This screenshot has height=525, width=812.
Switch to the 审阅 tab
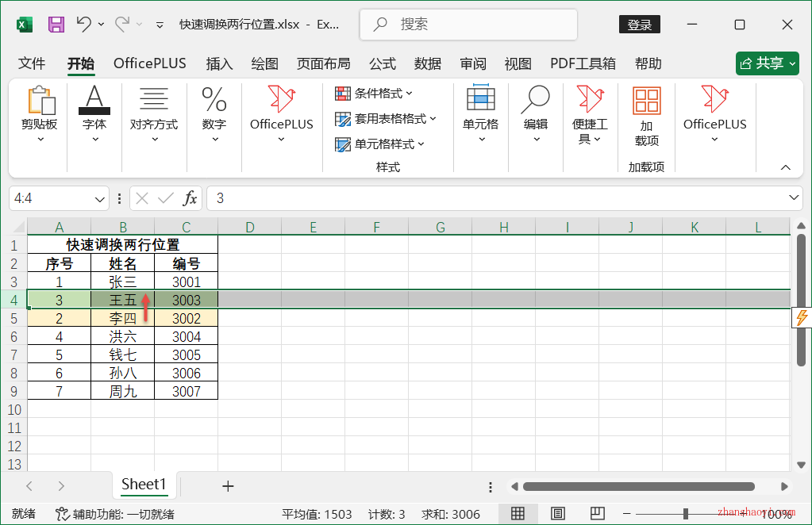pos(473,63)
